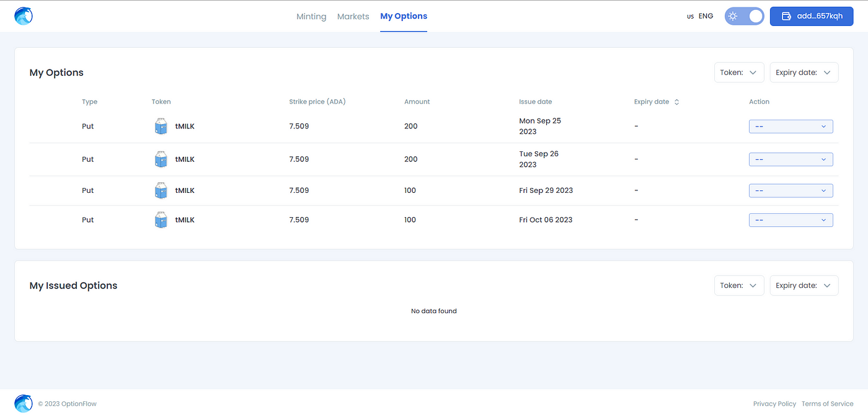Switch to the Markets tab

tap(353, 17)
